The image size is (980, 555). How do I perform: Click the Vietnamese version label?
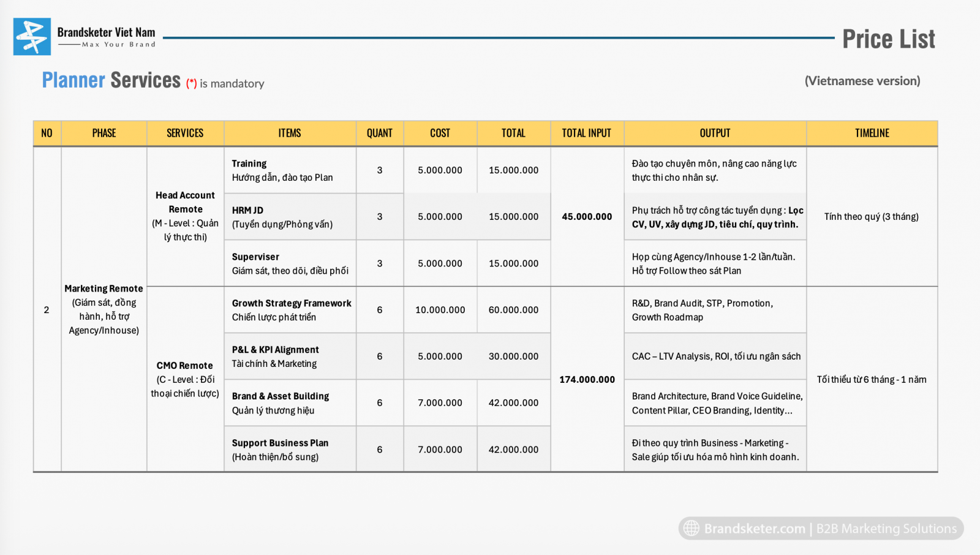click(x=862, y=81)
